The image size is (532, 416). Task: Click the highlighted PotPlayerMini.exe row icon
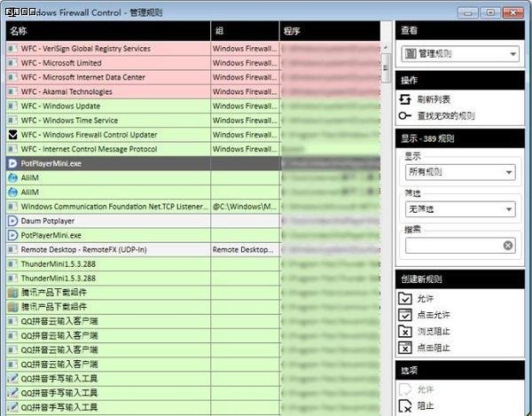pyautogui.click(x=12, y=163)
